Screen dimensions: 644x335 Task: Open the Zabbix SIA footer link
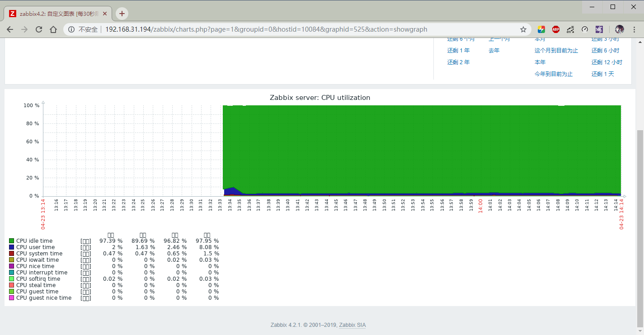[x=353, y=325]
